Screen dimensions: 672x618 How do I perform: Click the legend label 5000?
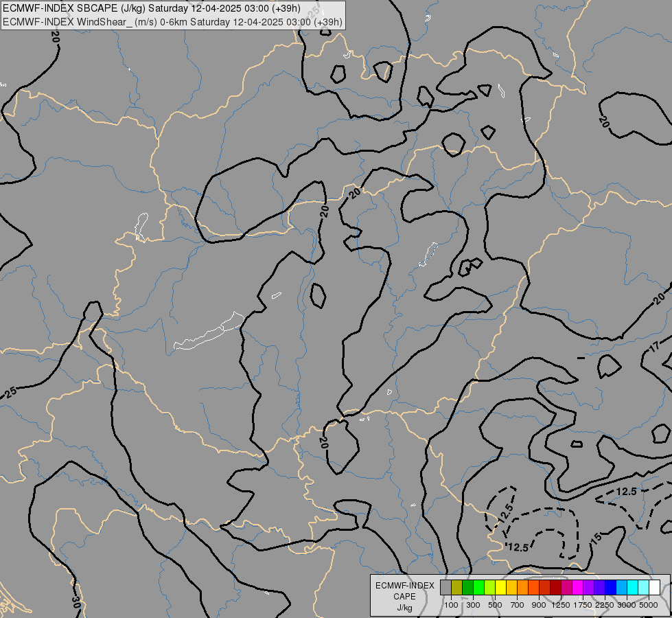[x=649, y=605]
